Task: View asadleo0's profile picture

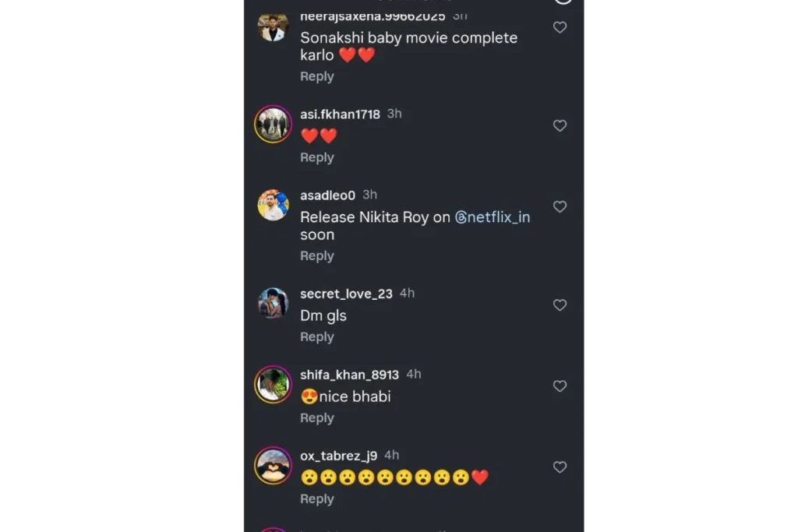Action: pos(273,206)
